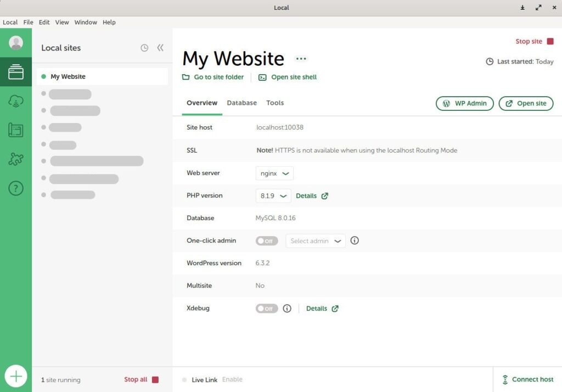This screenshot has height=392, width=562.
Task: Click the user avatar icon
Action: click(x=16, y=43)
